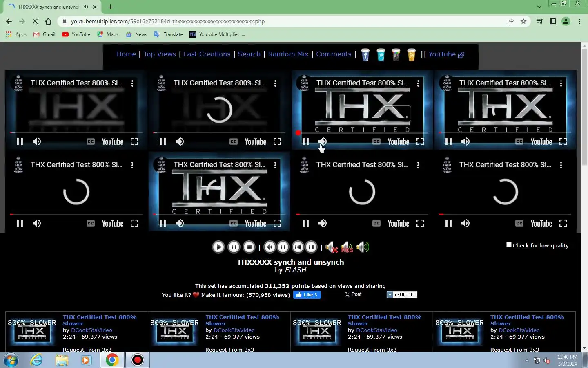Viewport: 588px width, 368px height.
Task: Click the Chrome profile avatar icon
Action: (566, 21)
